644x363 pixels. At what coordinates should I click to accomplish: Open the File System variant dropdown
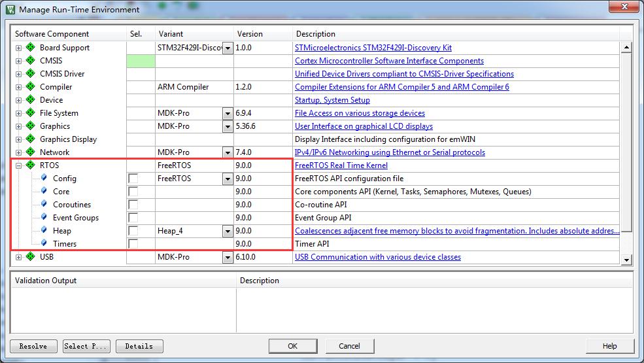click(228, 113)
